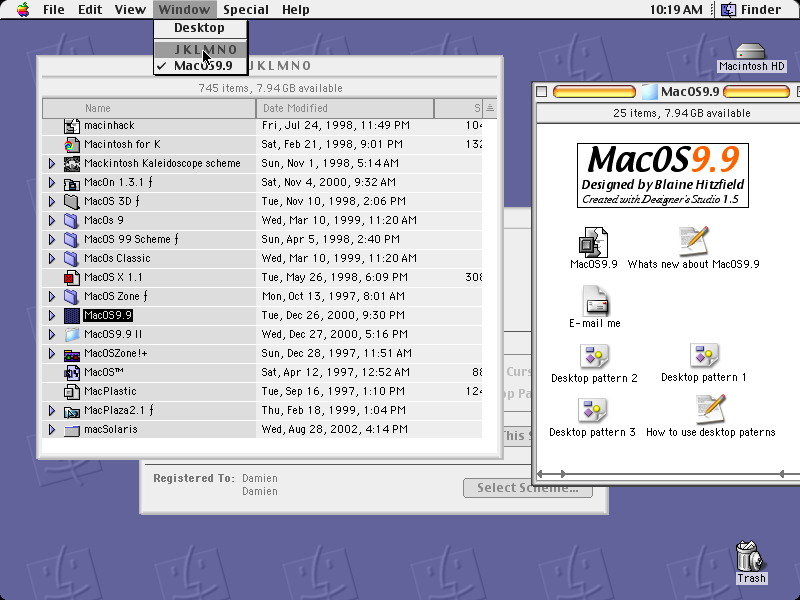Viewport: 800px width, 600px height.
Task: Click the MacOS Zone ƒ folder icon
Action: point(71,296)
